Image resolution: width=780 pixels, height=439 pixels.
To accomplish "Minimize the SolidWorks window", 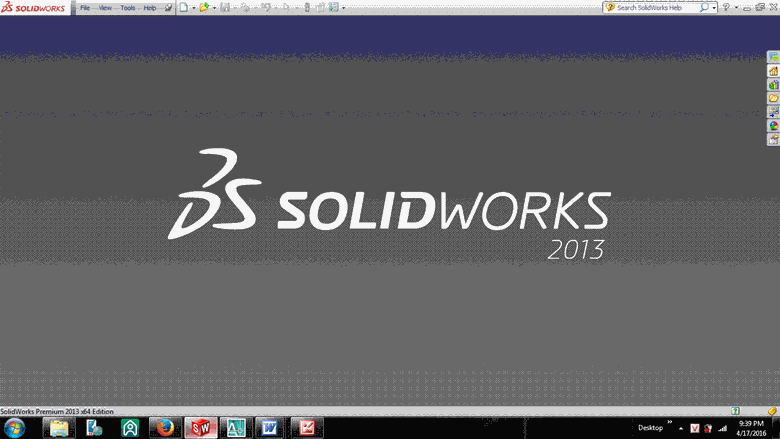I will [x=747, y=8].
